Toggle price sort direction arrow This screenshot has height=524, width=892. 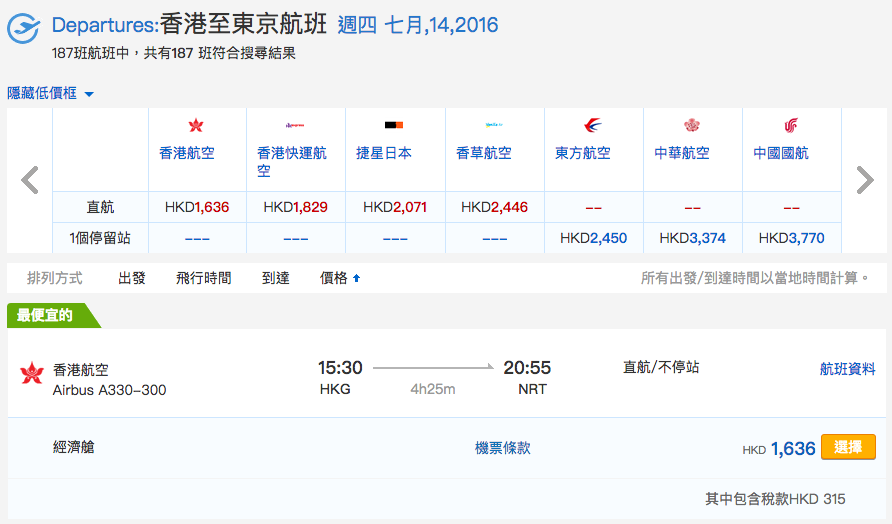coord(357,278)
